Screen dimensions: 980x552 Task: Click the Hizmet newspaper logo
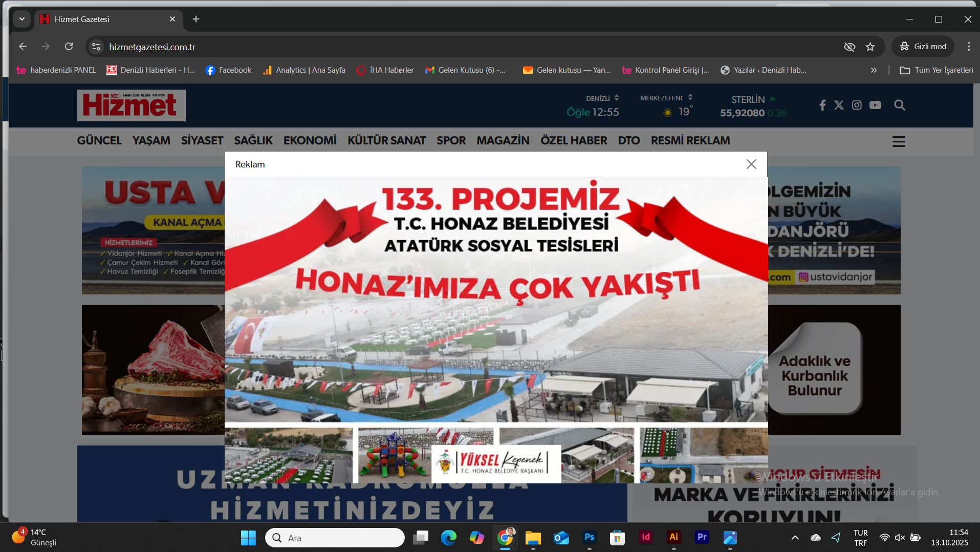click(x=132, y=105)
